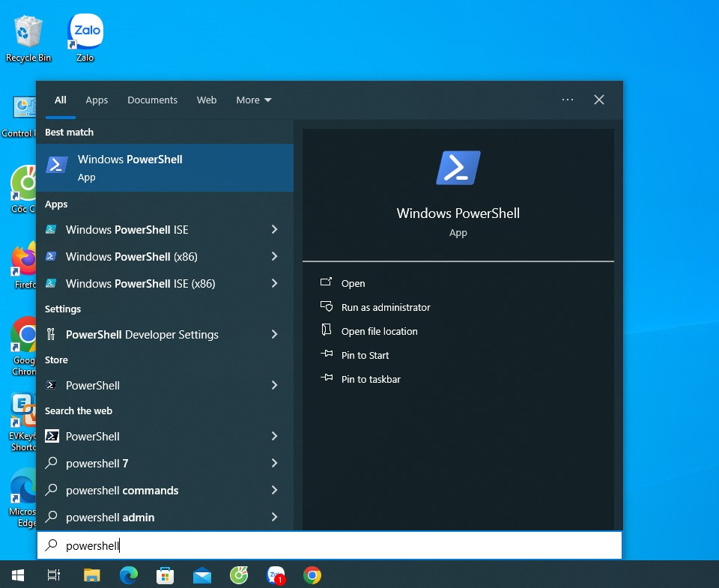Select 'powershell 7' web suggestion text
The height and width of the screenshot is (588, 719).
tap(97, 464)
